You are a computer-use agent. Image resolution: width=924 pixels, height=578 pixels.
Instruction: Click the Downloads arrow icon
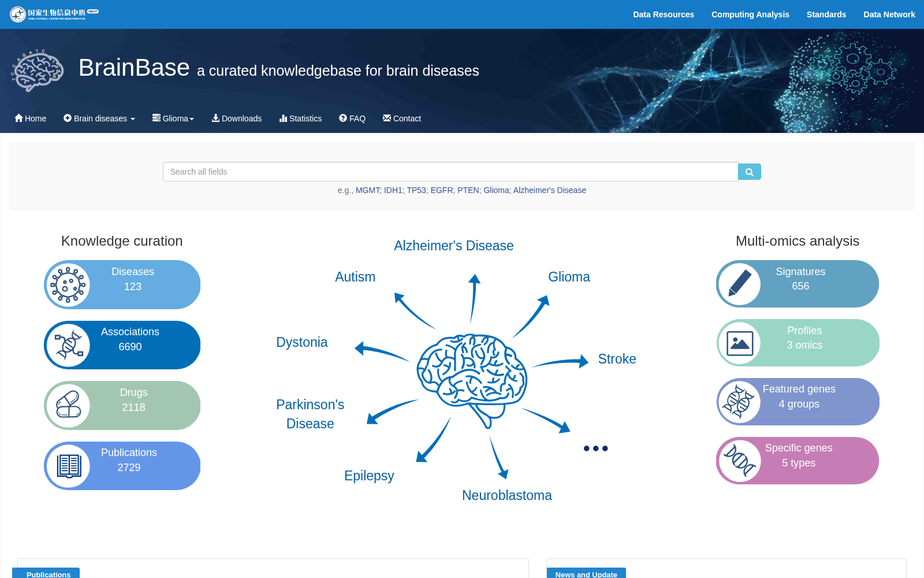point(215,118)
